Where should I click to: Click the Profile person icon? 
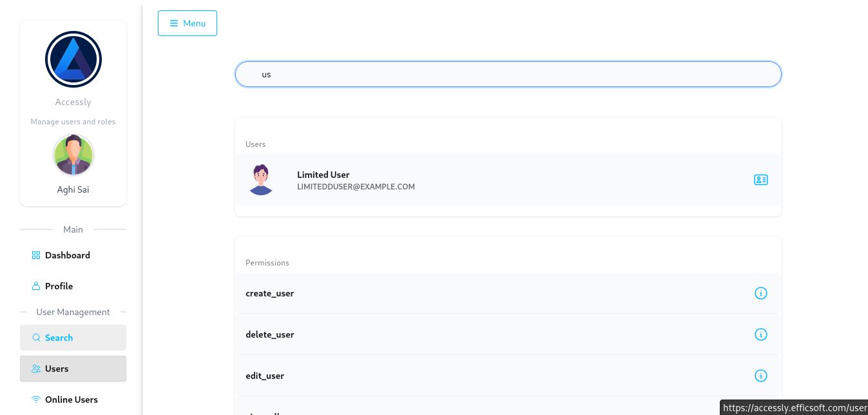(36, 286)
